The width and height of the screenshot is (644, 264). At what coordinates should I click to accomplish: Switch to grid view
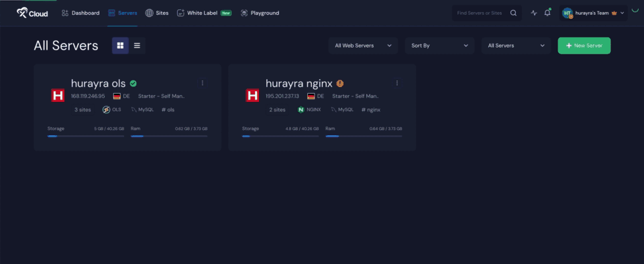(x=120, y=46)
